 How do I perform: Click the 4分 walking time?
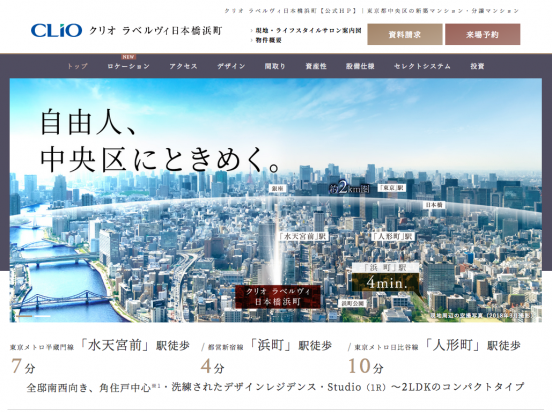click(212, 366)
